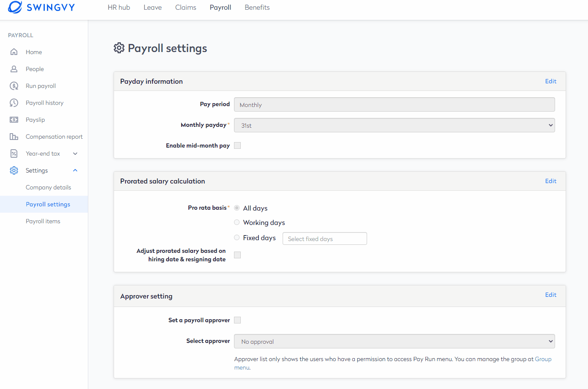Screen dimensions: 588x389
Task: Open the HR hub tab
Action: 119,7
